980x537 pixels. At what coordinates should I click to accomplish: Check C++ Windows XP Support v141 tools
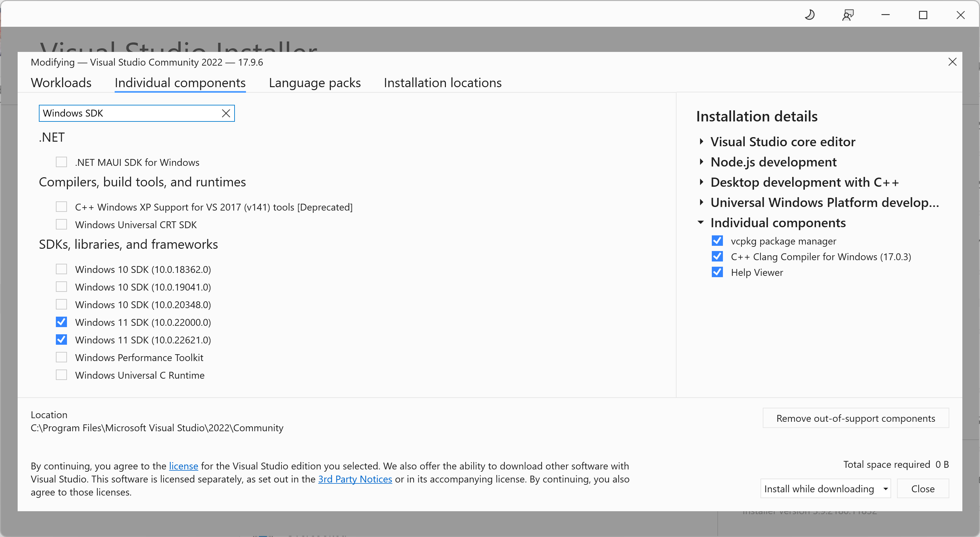[61, 207]
